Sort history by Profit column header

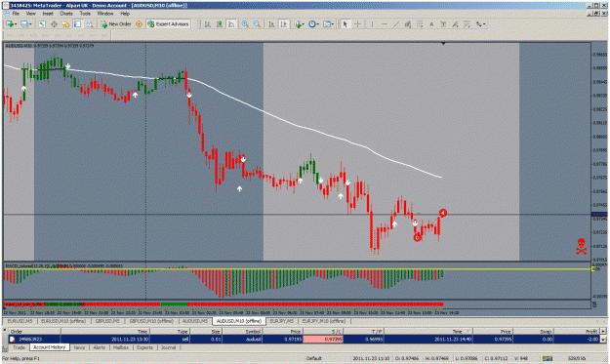pos(577,332)
